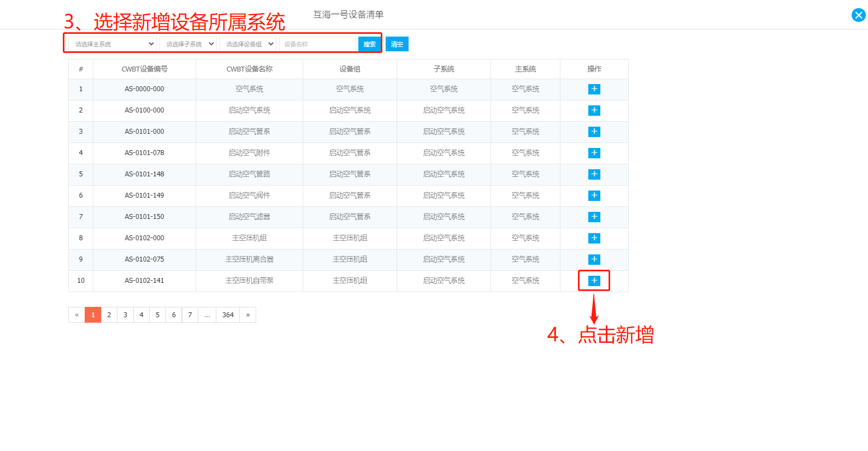Image resolution: width=868 pixels, height=451 pixels.
Task: Open the 请选择主系统 dropdown
Action: click(113, 44)
